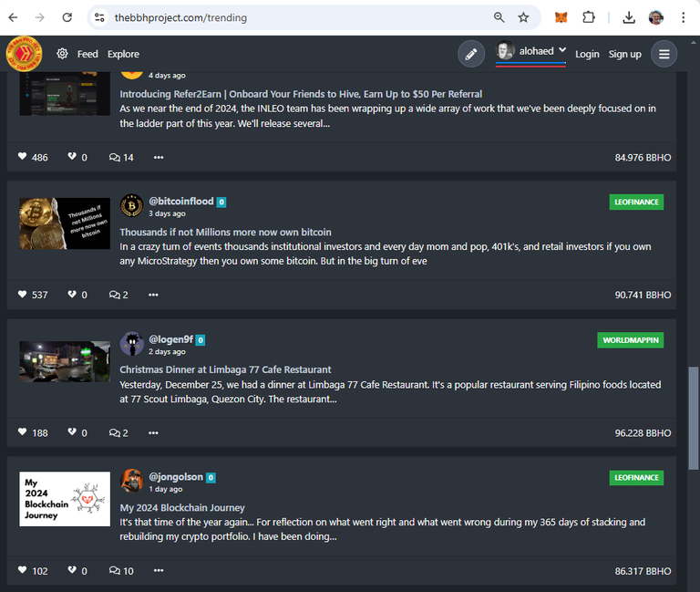
Task: Reload the current page
Action: [67, 17]
